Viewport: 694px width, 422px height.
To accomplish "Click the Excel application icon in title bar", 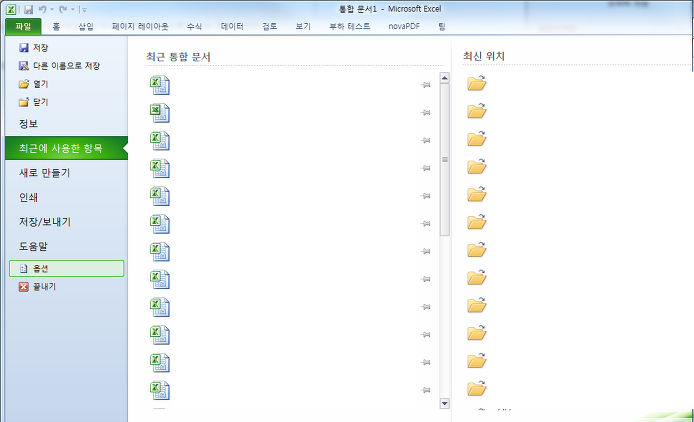I will 11,9.
